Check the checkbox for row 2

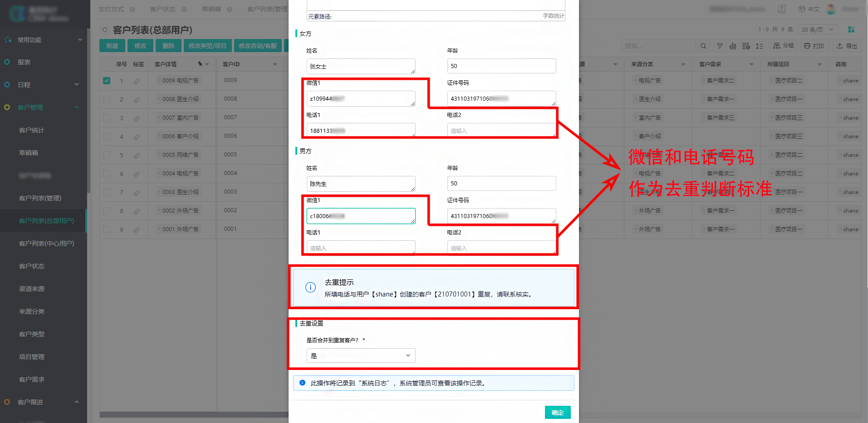[x=107, y=99]
